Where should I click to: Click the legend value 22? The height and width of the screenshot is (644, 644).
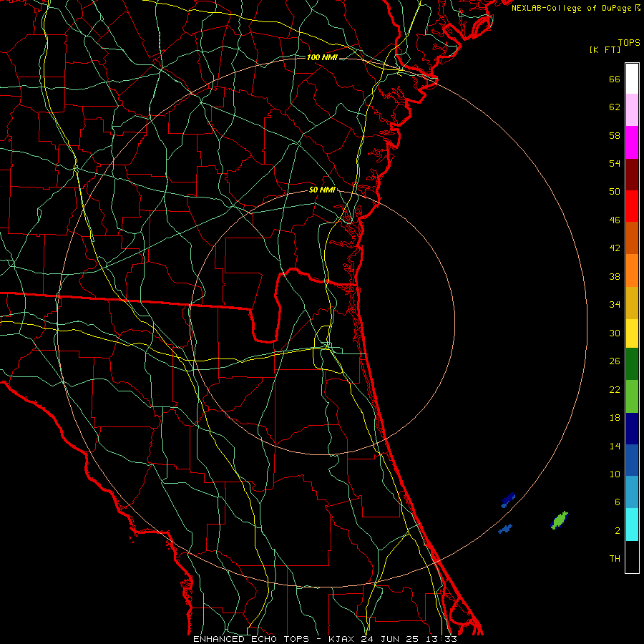615,390
